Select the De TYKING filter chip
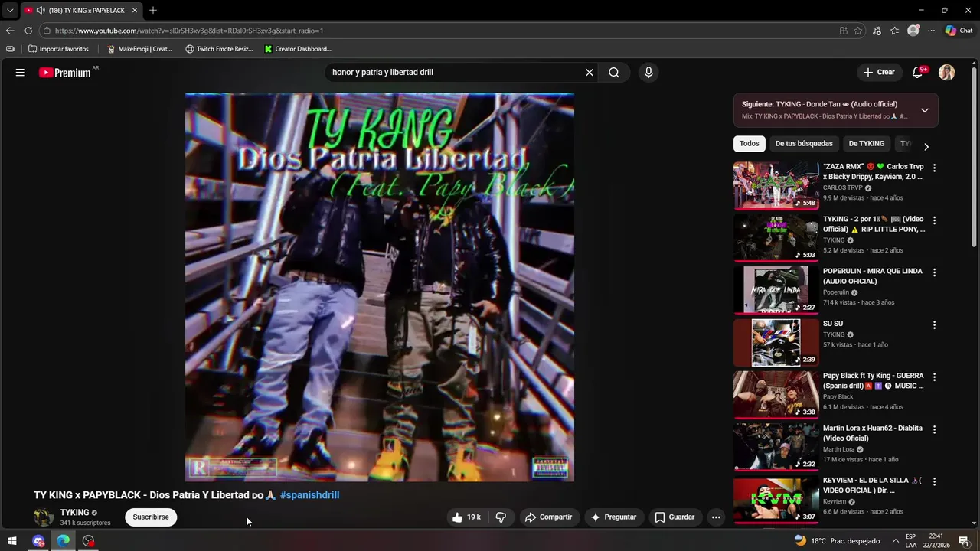Viewport: 980px width, 551px height. click(867, 144)
